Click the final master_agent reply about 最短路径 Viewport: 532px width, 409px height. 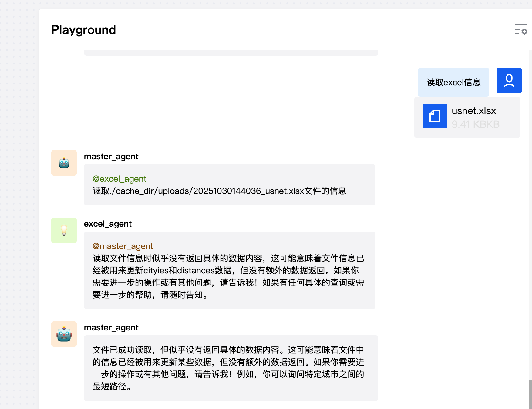click(228, 368)
